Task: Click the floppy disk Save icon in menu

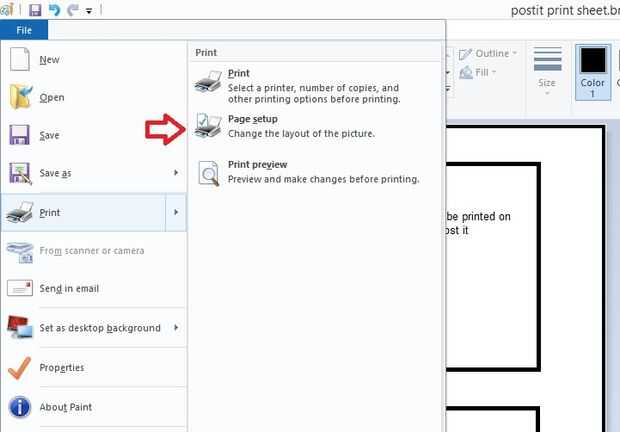Action: (19, 135)
